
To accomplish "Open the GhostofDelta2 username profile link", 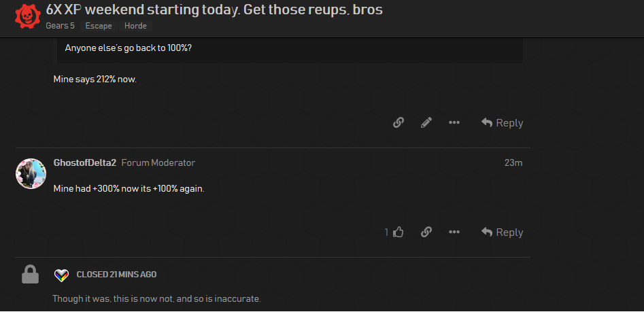I will (85, 162).
